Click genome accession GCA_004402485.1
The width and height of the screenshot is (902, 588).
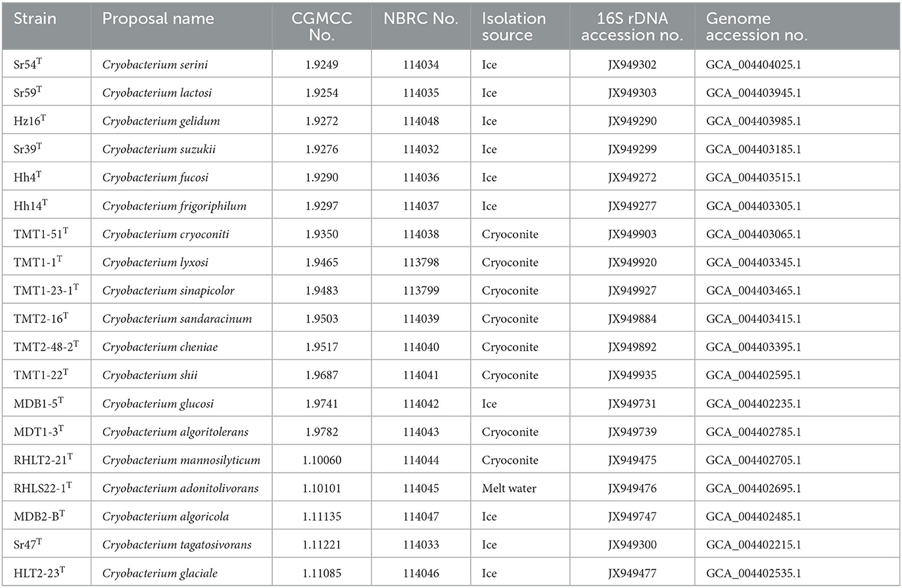point(753,516)
